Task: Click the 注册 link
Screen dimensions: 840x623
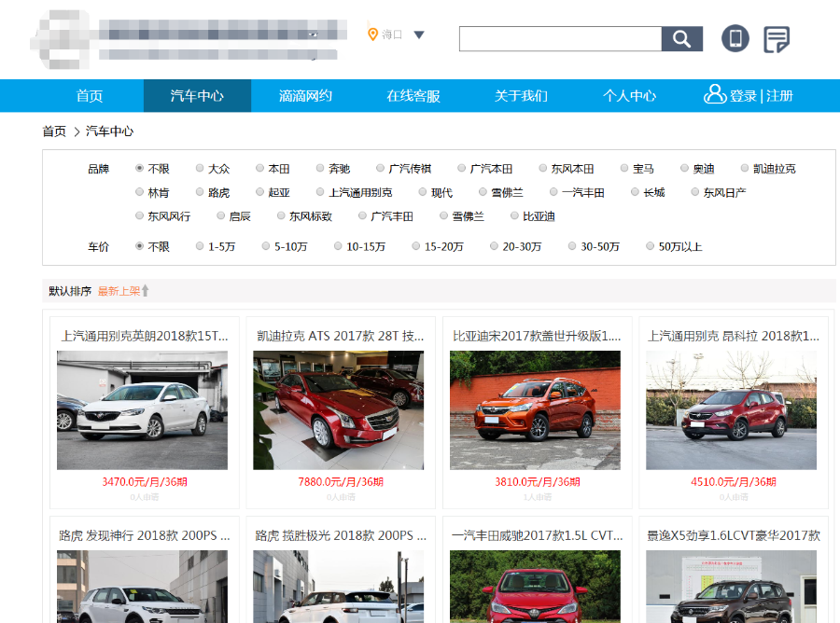Action: tap(779, 96)
